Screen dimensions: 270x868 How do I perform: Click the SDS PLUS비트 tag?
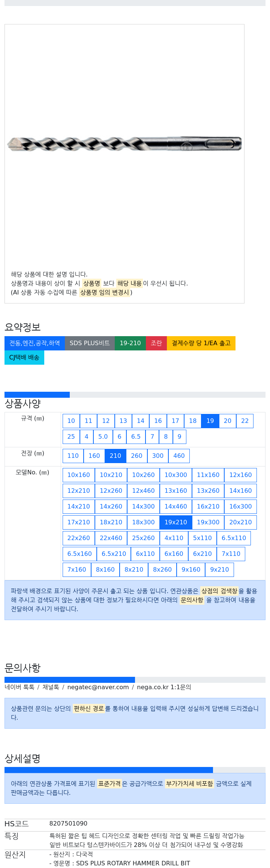90,343
